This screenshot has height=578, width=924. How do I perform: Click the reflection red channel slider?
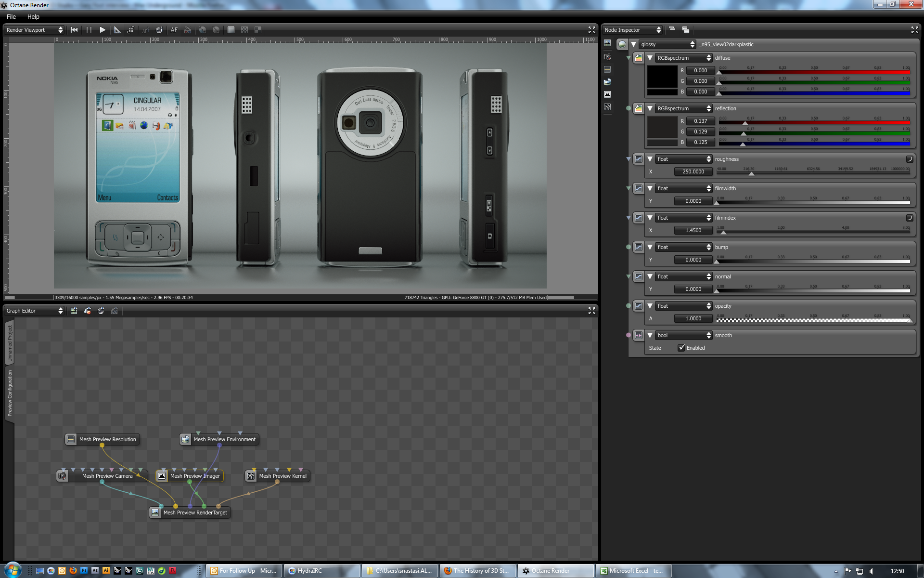pos(813,122)
